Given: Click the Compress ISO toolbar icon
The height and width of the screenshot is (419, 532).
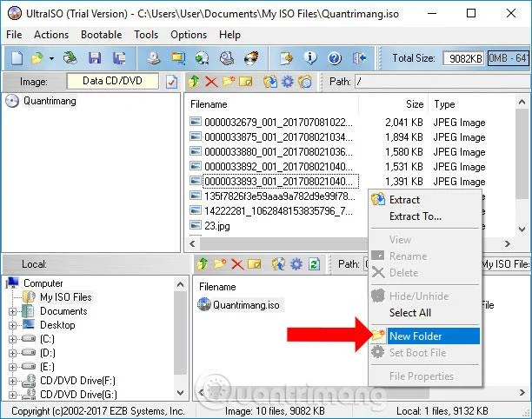Looking at the screenshot, I should click(x=178, y=58).
